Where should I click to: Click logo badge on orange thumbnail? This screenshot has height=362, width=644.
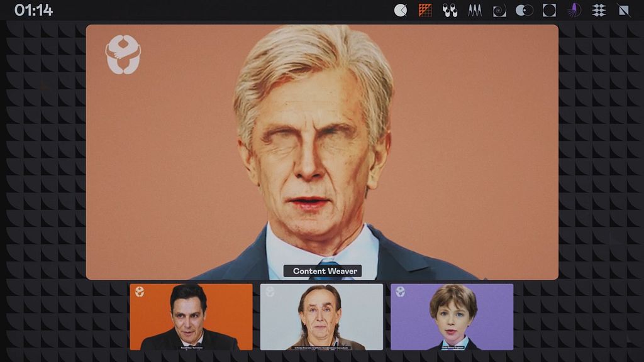140,292
